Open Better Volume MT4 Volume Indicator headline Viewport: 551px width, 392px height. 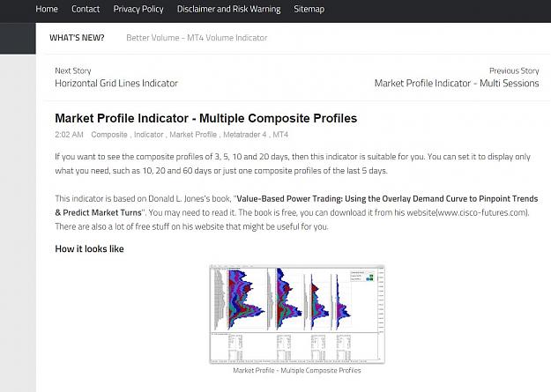[197, 38]
